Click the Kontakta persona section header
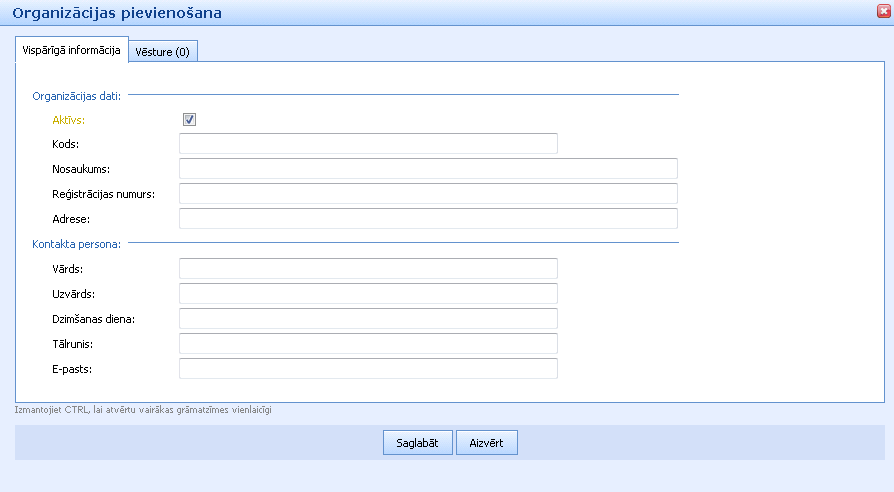The height and width of the screenshot is (492, 894). 76,243
